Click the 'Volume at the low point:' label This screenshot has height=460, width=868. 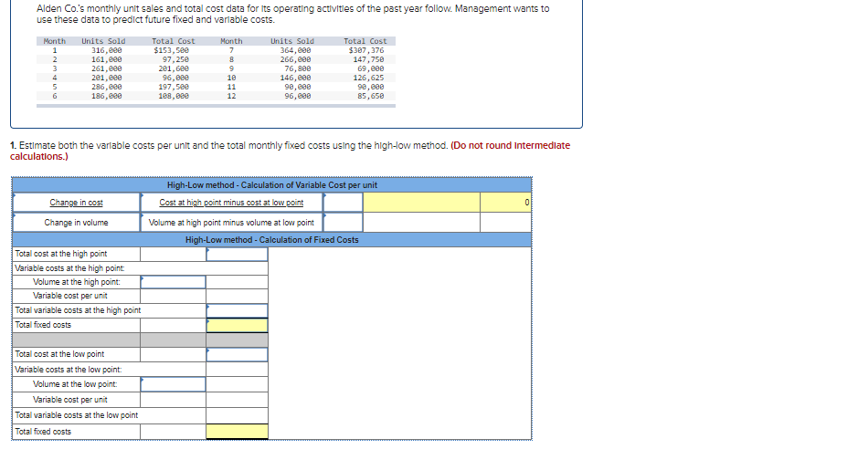point(75,384)
